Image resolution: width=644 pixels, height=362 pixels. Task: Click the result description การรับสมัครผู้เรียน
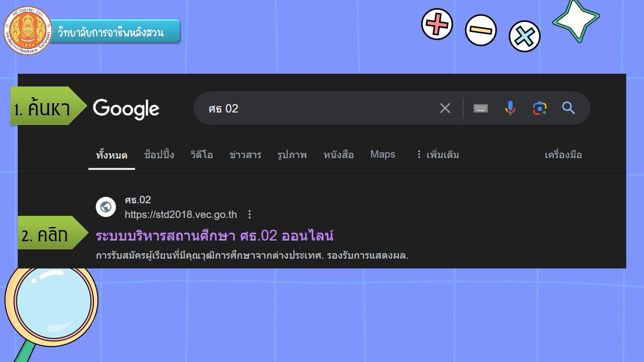point(252,255)
